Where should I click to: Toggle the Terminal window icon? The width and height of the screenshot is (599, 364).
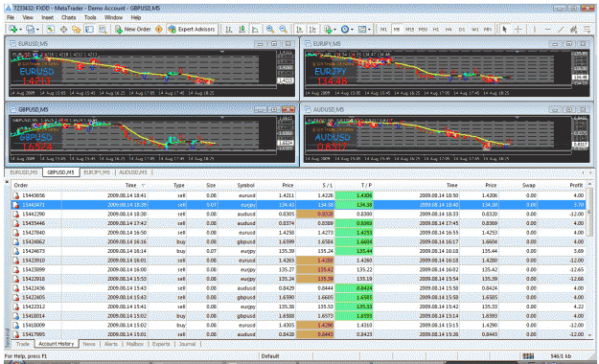pos(89,30)
